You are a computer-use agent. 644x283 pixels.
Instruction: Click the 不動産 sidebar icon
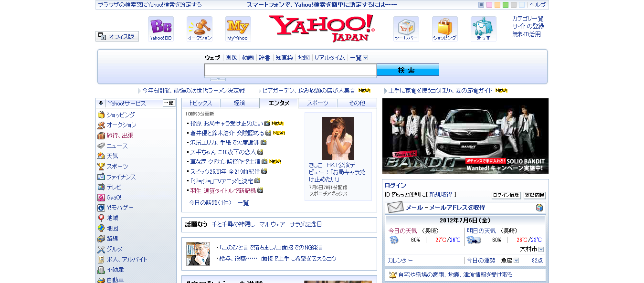pyautogui.click(x=101, y=270)
